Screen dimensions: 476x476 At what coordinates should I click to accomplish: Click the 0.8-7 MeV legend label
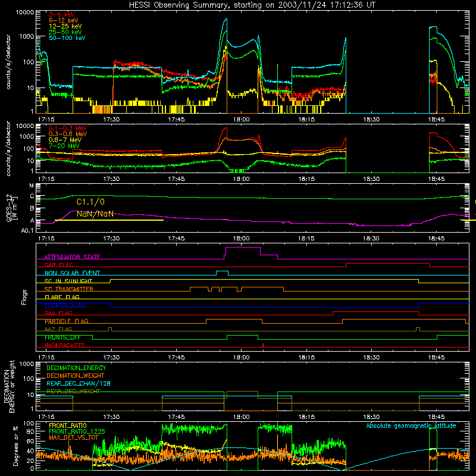[x=65, y=140]
